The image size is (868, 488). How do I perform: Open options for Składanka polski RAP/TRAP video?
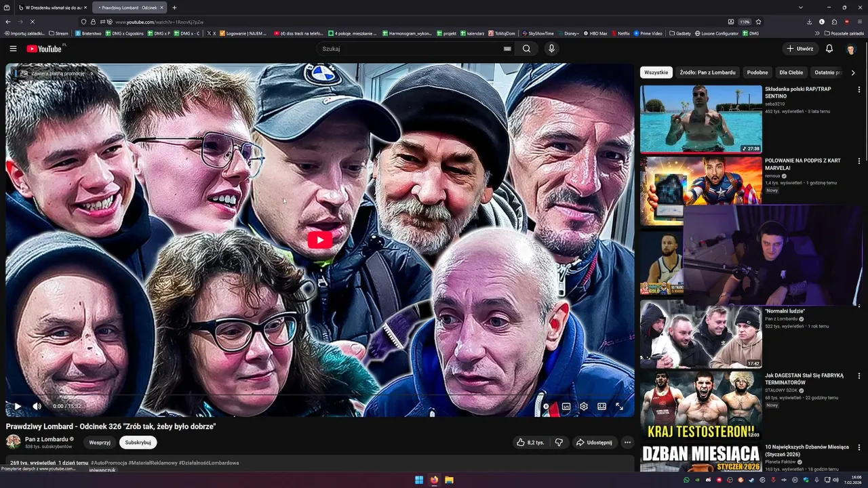[x=859, y=89]
